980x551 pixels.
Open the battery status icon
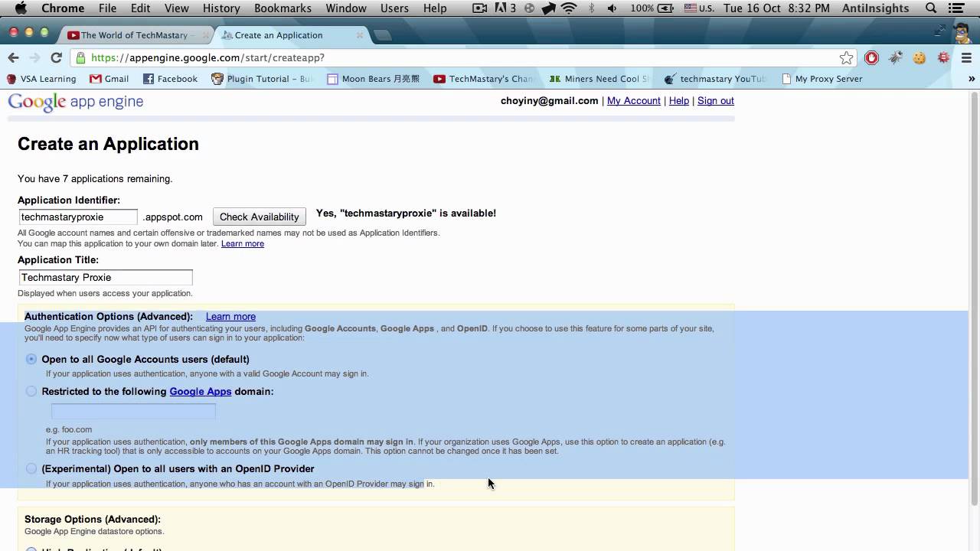coord(666,8)
